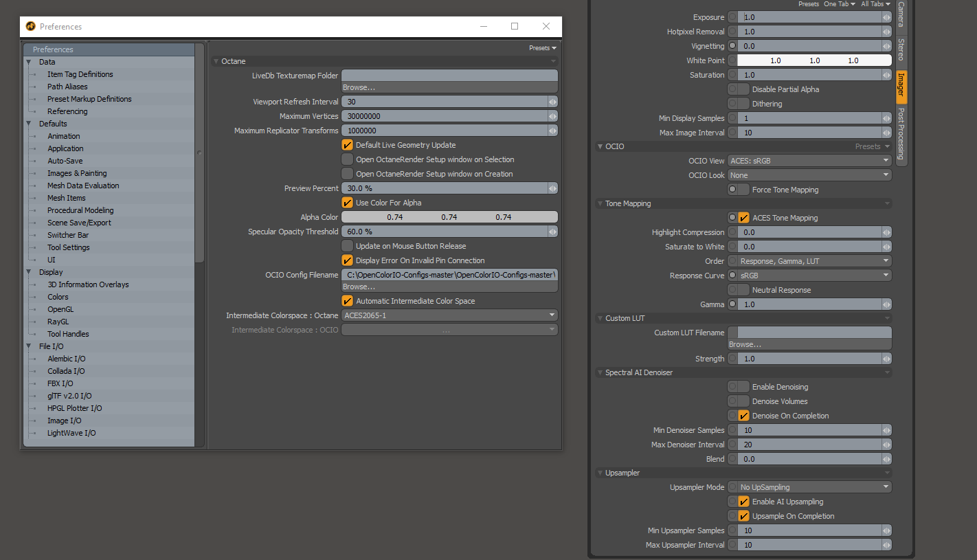Enable the Dithering checkbox
977x560 pixels.
point(743,104)
